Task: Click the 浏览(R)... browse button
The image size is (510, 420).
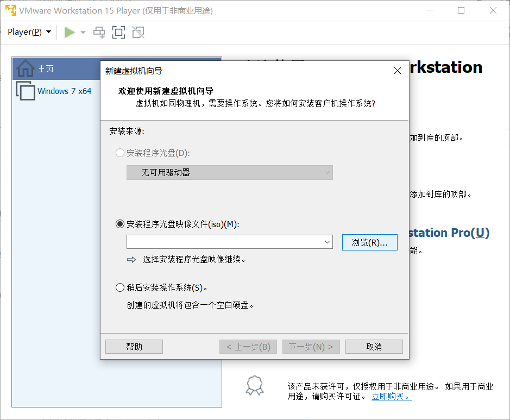Action: point(370,242)
